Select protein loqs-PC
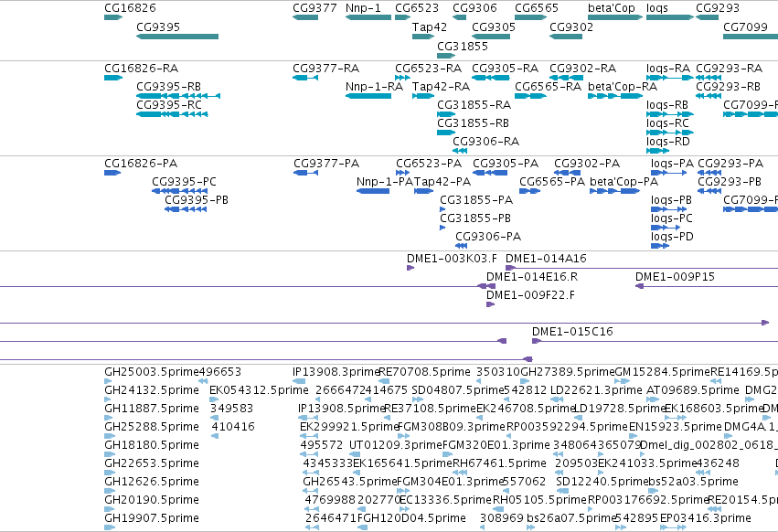This screenshot has height=532, width=778. pyautogui.click(x=672, y=218)
